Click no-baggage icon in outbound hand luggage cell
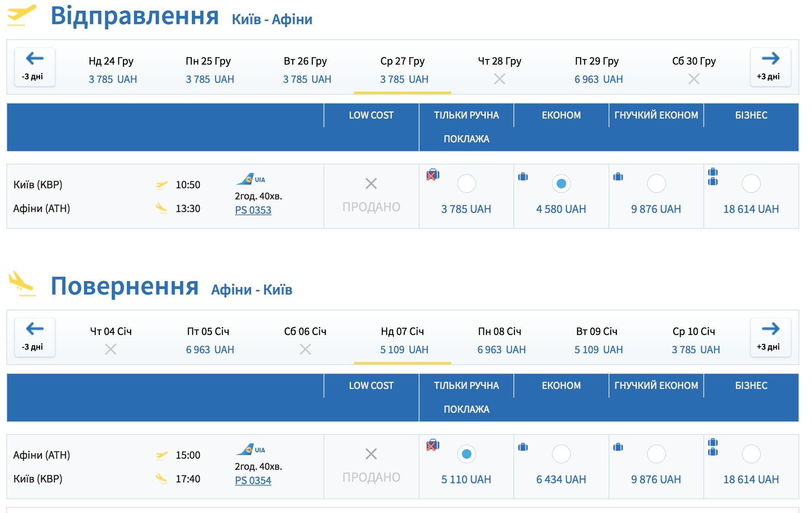The image size is (812, 513). point(433,175)
